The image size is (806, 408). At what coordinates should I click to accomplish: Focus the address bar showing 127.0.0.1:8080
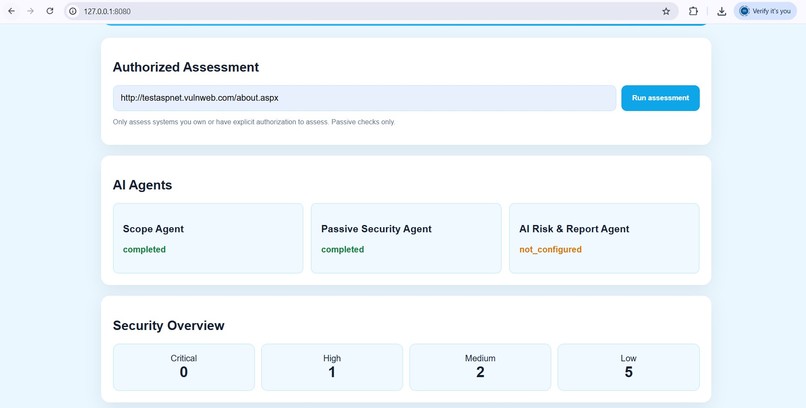(370, 11)
